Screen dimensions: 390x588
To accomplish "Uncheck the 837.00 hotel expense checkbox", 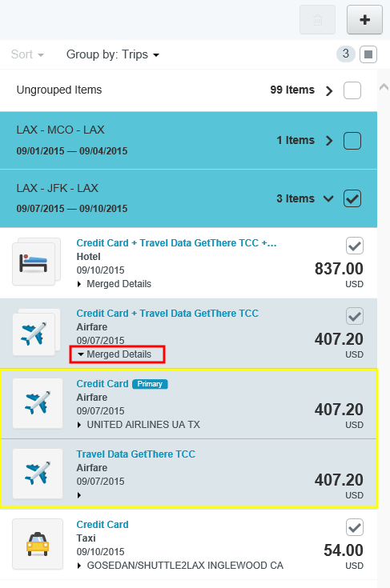I will [x=354, y=246].
